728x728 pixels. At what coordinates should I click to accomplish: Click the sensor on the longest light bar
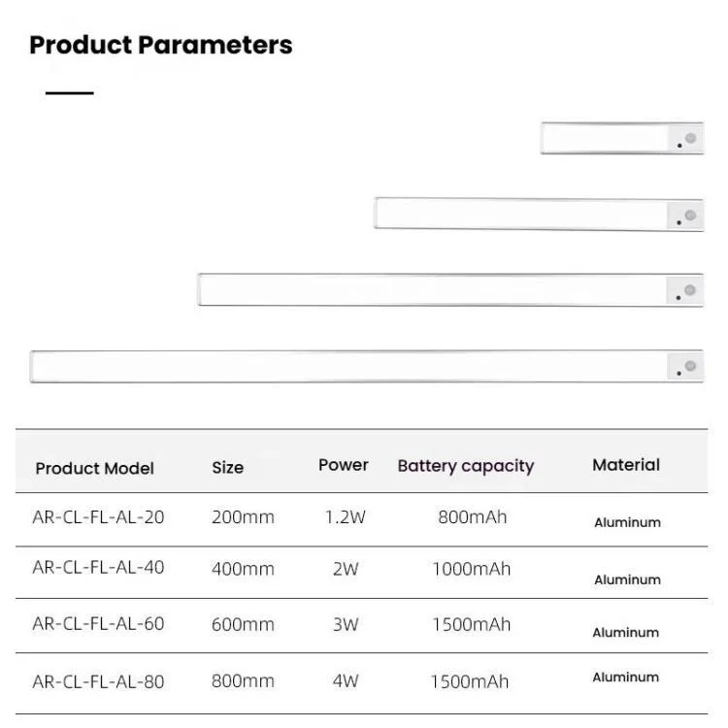tap(690, 366)
